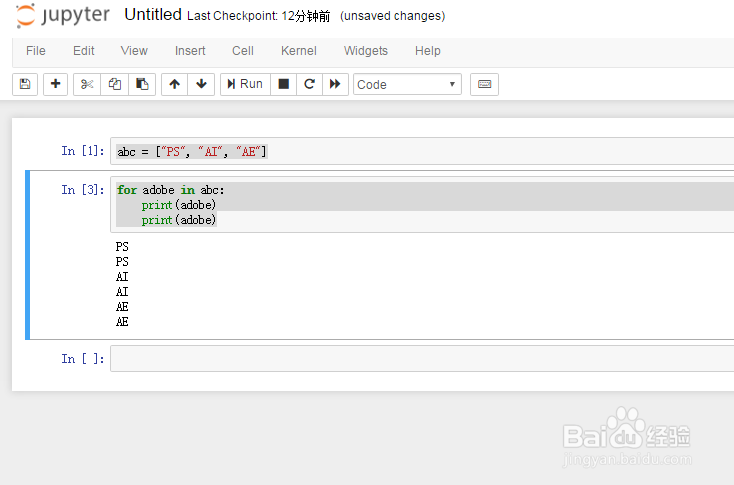Open the Kernel menu

click(x=299, y=51)
